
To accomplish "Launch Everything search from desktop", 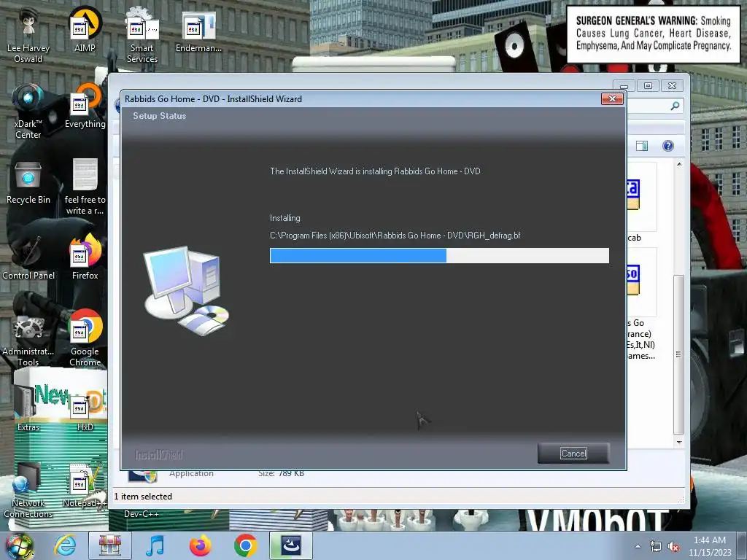I will (x=85, y=106).
